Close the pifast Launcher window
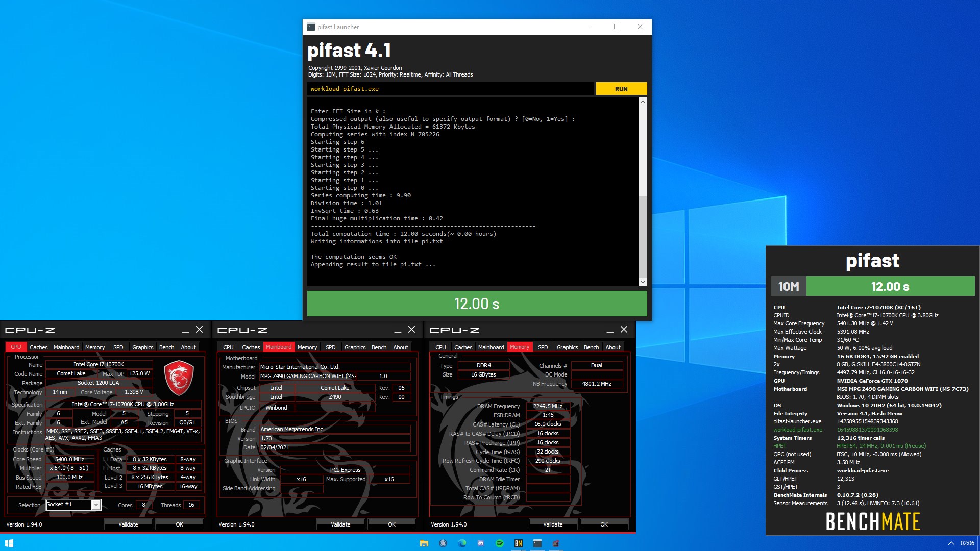Image resolution: width=980 pixels, height=551 pixels. (x=640, y=27)
